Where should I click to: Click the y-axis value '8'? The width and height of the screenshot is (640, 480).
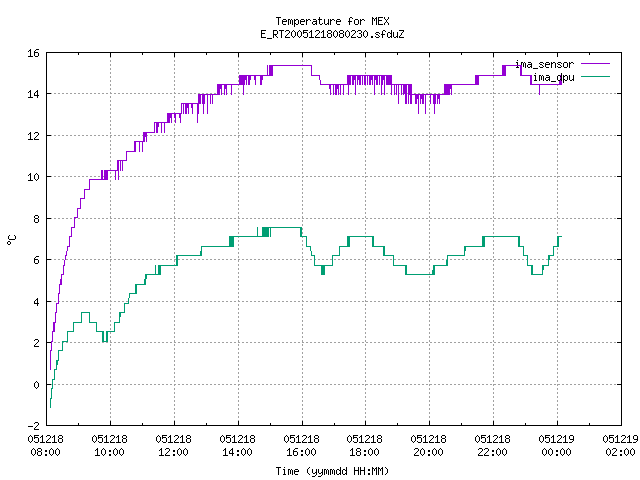click(36, 219)
